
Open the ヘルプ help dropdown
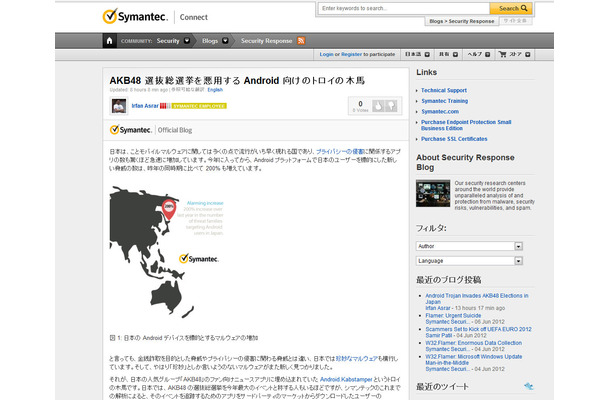(479, 54)
